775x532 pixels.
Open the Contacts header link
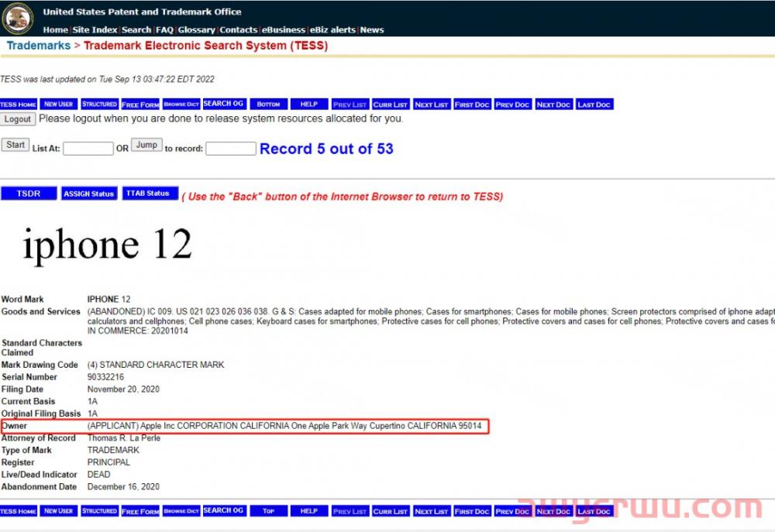click(x=238, y=29)
